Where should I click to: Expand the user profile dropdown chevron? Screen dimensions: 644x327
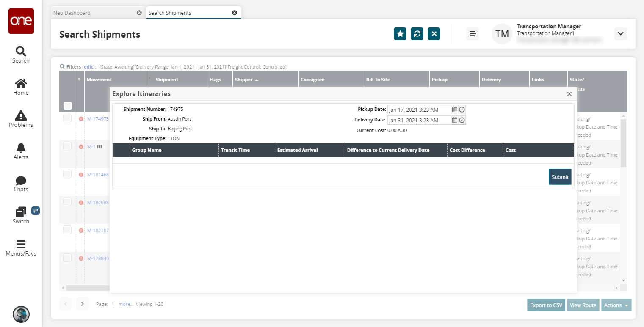620,34
